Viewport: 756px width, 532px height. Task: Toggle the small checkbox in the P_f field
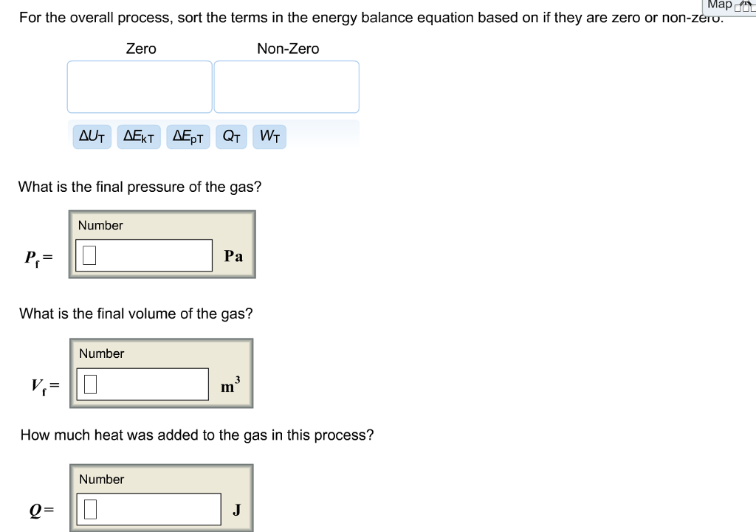click(89, 255)
